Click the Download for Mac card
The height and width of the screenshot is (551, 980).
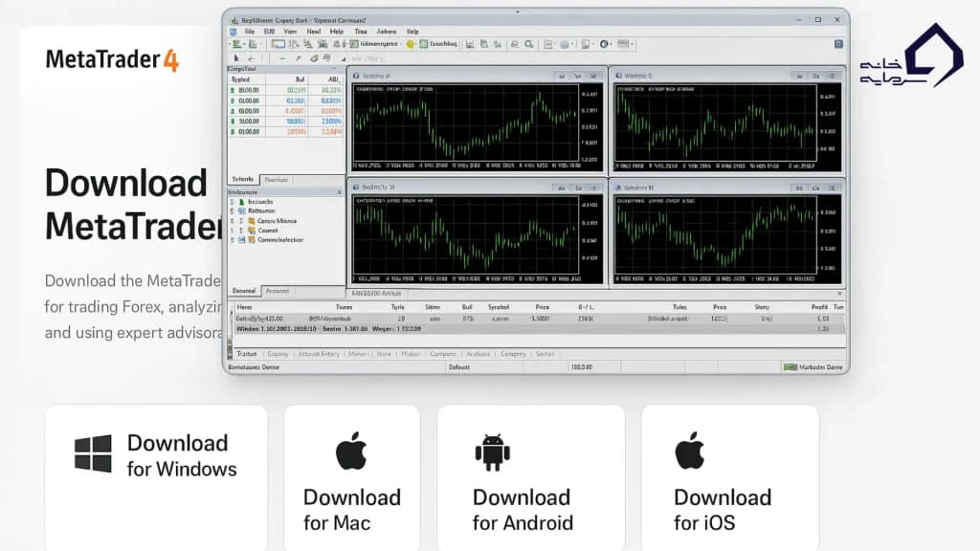[352, 477]
